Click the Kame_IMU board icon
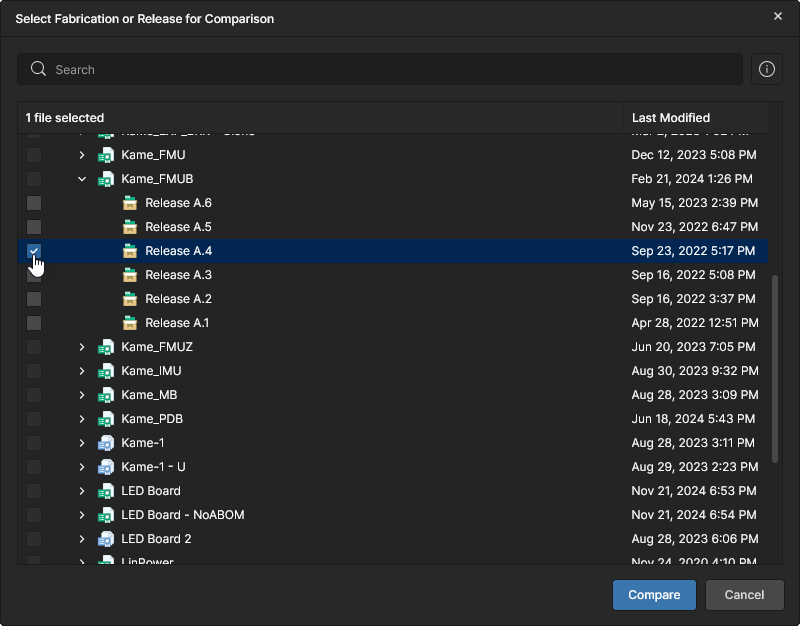Screen dimensions: 800x626 (x=106, y=371)
